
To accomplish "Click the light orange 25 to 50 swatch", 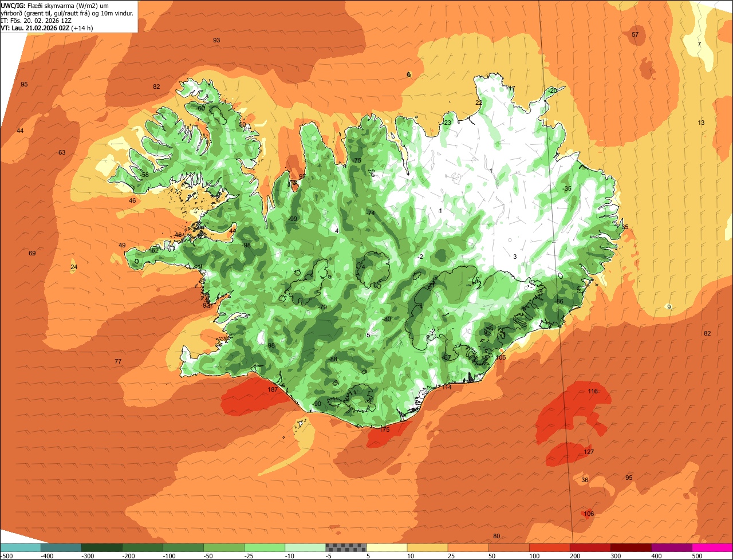I will [468, 547].
